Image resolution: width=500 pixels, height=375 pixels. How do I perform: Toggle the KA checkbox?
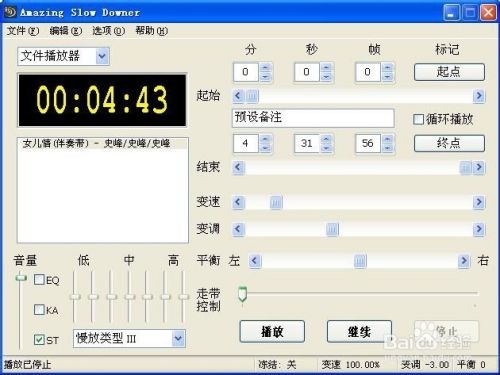click(x=39, y=310)
